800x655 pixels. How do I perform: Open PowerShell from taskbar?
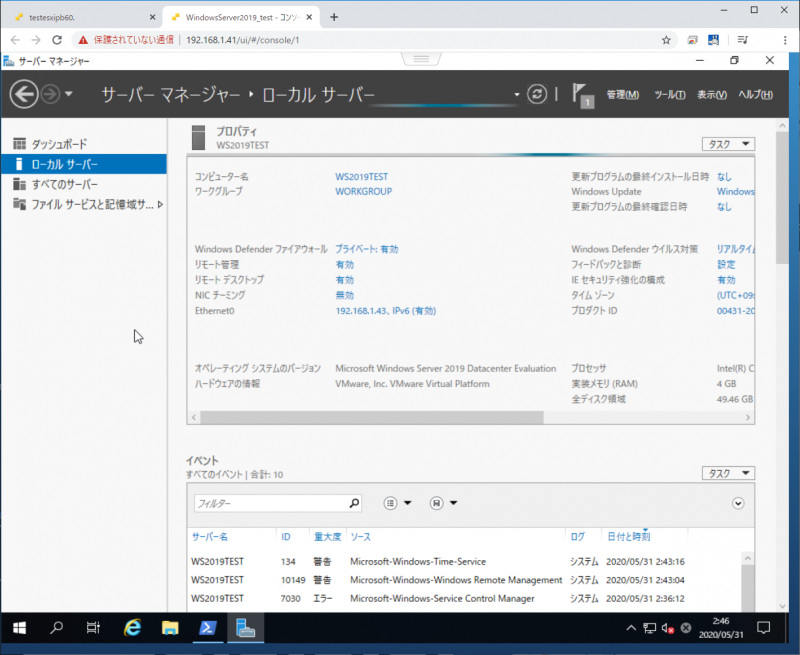coord(208,627)
